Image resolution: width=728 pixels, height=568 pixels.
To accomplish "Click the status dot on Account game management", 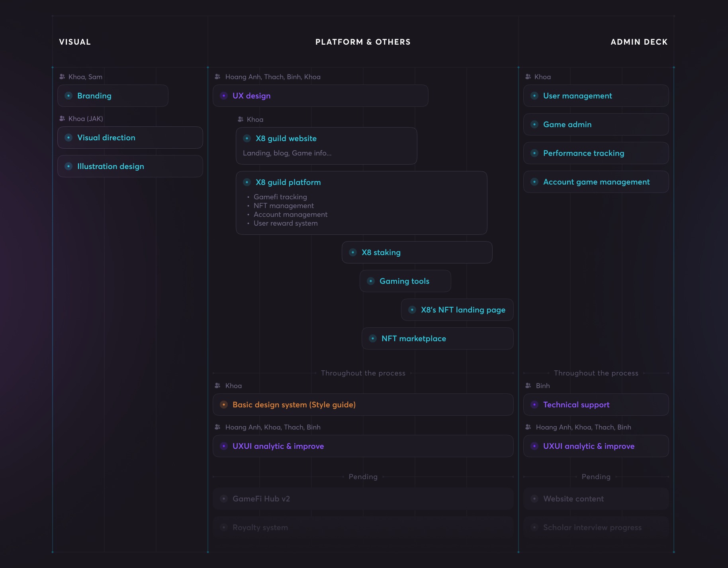I will [534, 182].
